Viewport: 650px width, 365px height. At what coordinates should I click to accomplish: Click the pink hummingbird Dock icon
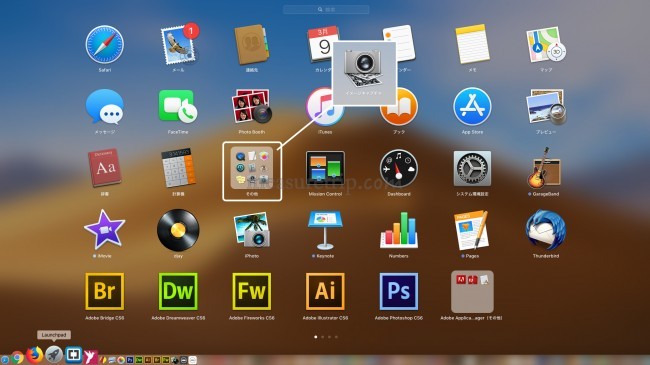(x=91, y=356)
